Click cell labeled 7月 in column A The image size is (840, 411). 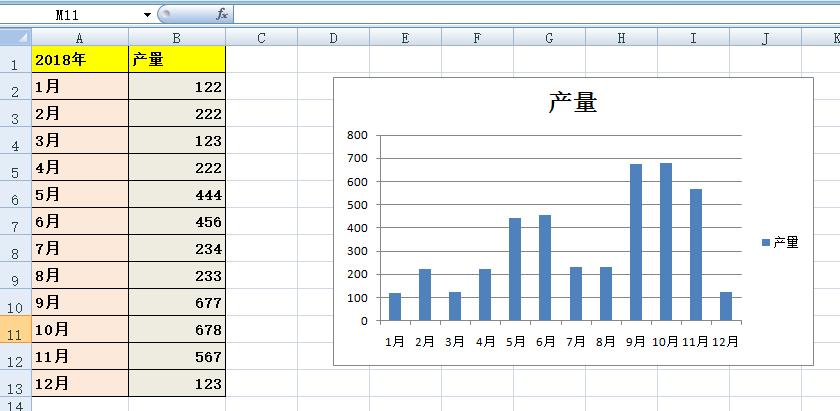click(x=80, y=248)
